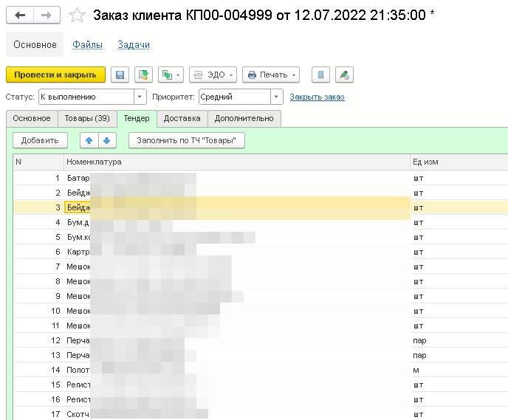
Task: Expand the Приоритет dropdown
Action: [277, 97]
